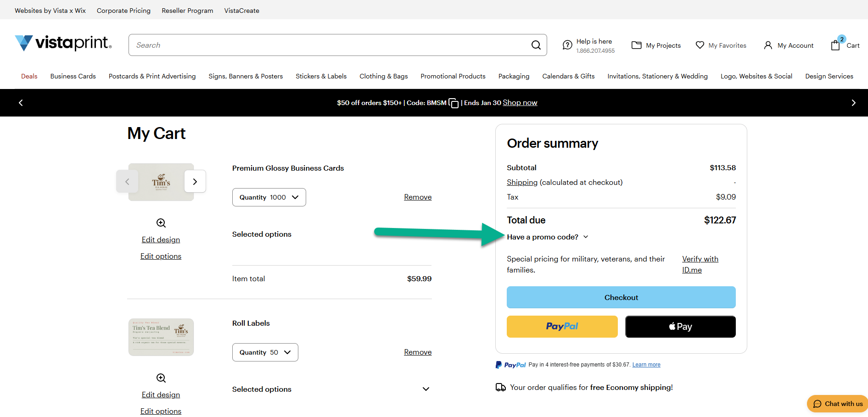
Task: Edit design of the business cards
Action: coord(161,240)
